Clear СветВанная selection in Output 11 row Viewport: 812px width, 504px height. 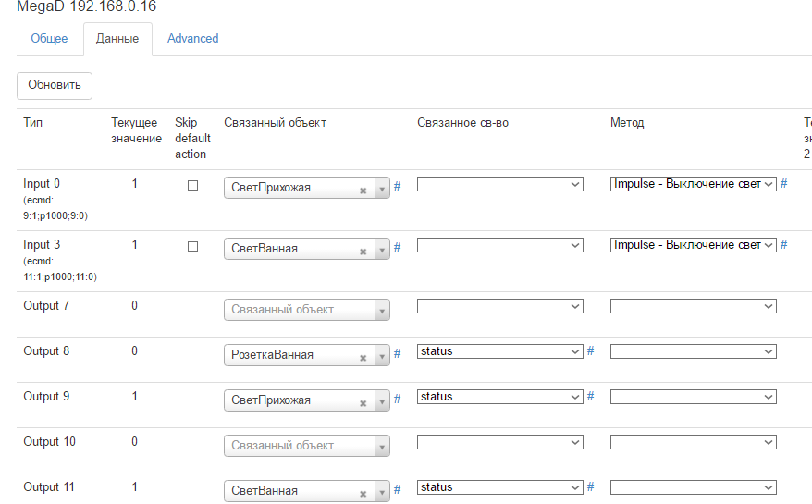coord(363,492)
